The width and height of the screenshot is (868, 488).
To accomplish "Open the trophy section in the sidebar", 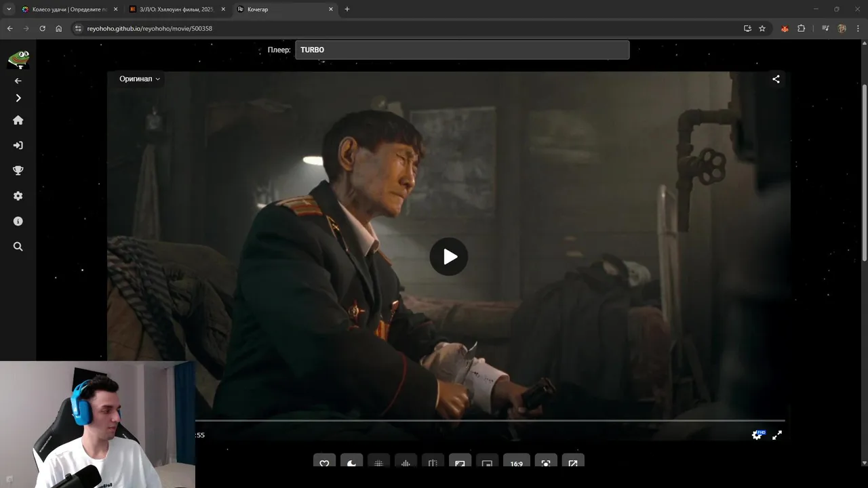I will click(x=18, y=171).
